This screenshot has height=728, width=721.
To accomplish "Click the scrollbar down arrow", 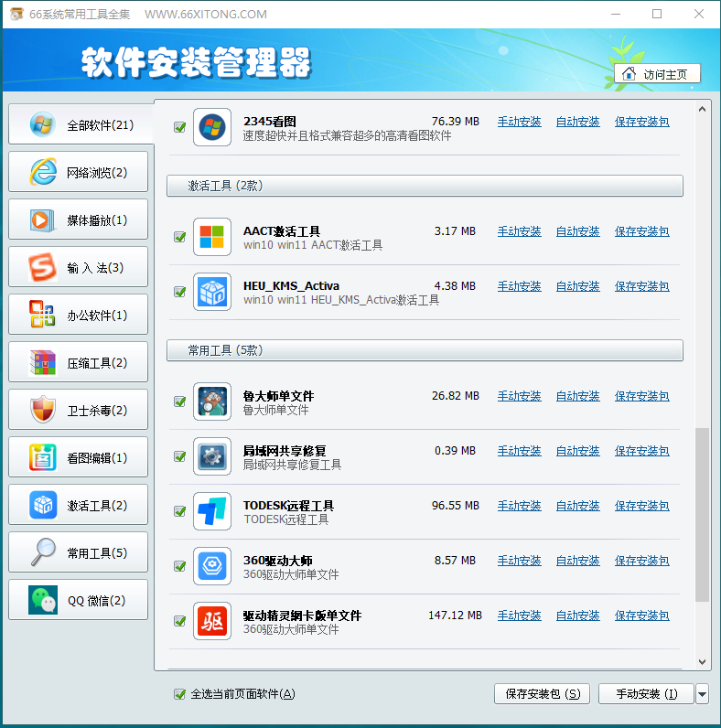I will [702, 661].
